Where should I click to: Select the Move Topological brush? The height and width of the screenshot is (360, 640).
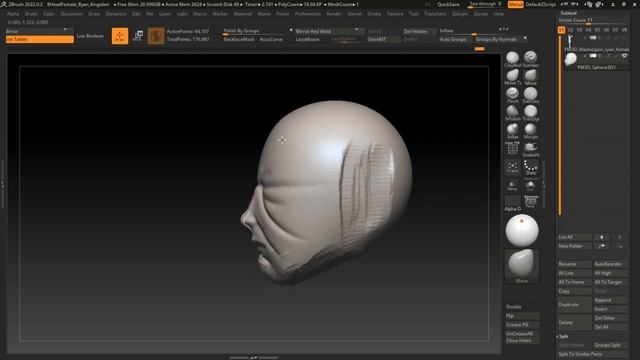pos(512,76)
